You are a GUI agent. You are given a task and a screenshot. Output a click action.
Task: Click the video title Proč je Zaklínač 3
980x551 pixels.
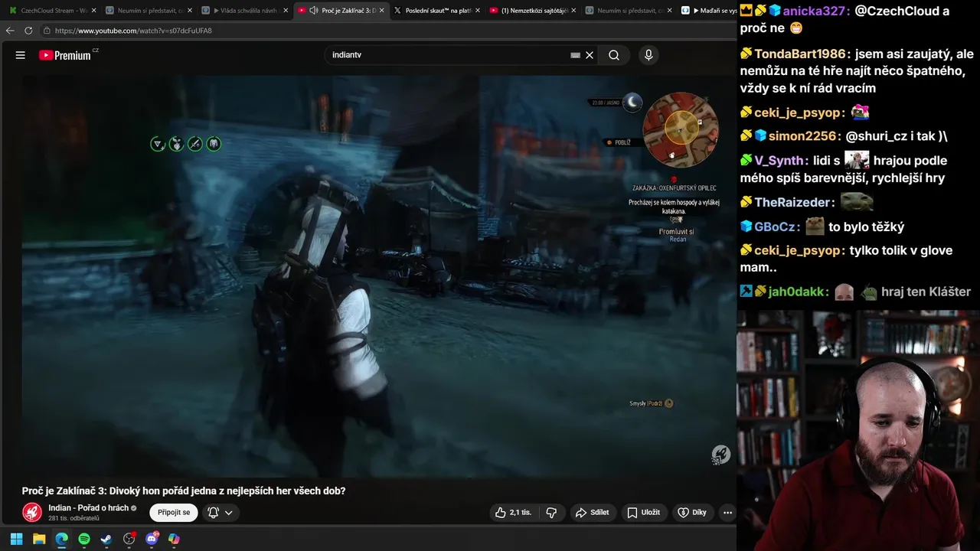184,491
